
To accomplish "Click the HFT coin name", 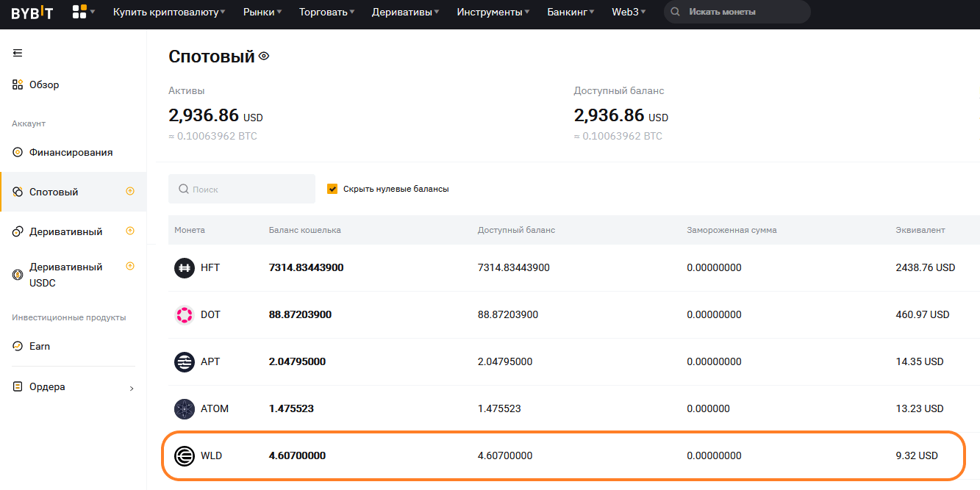I will tap(210, 267).
